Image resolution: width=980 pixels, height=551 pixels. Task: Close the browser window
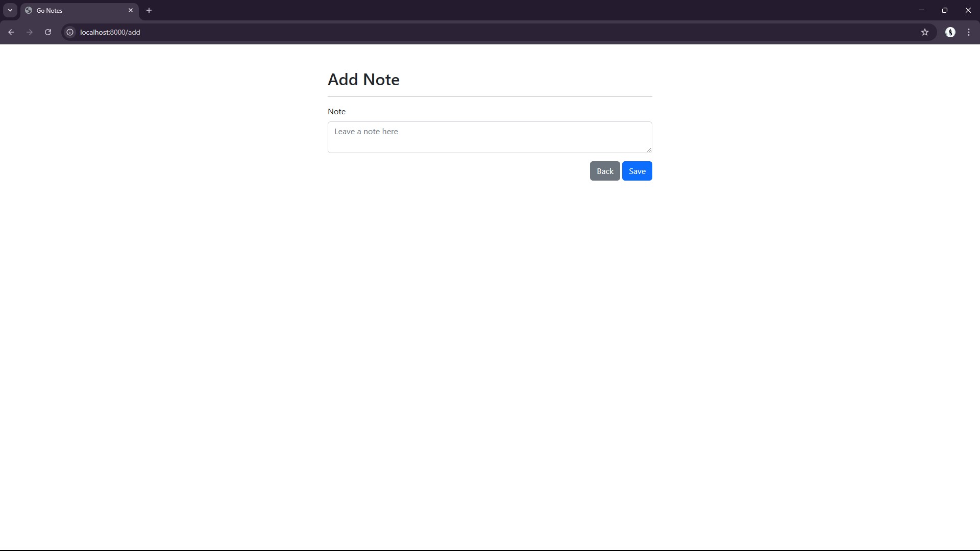pos(968,10)
